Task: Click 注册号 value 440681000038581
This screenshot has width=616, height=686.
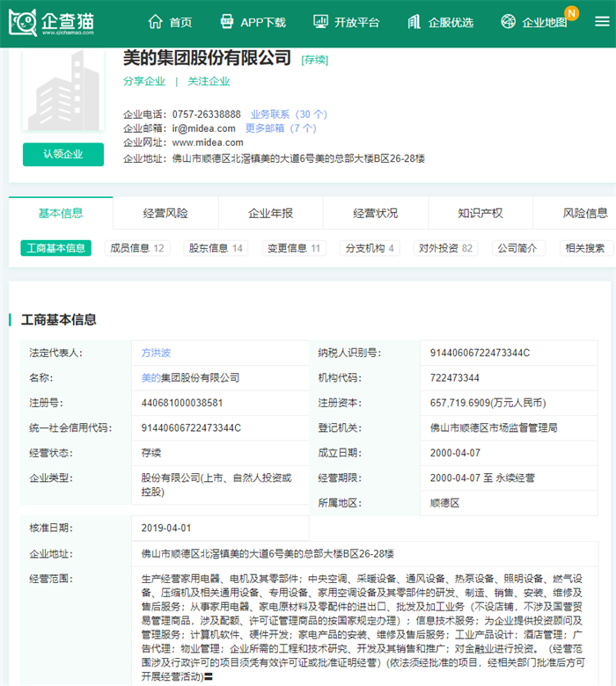Action: pyautogui.click(x=182, y=403)
